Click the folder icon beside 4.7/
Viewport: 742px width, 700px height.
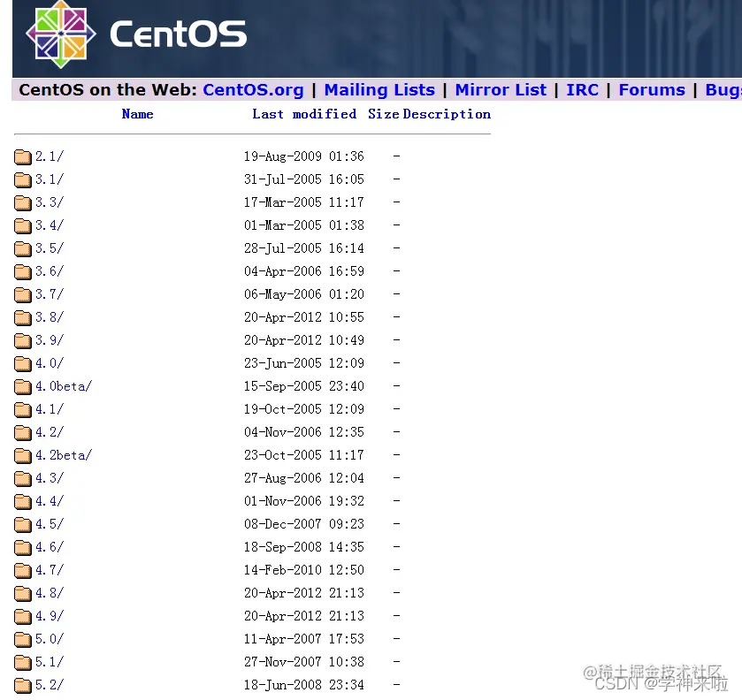coord(23,570)
